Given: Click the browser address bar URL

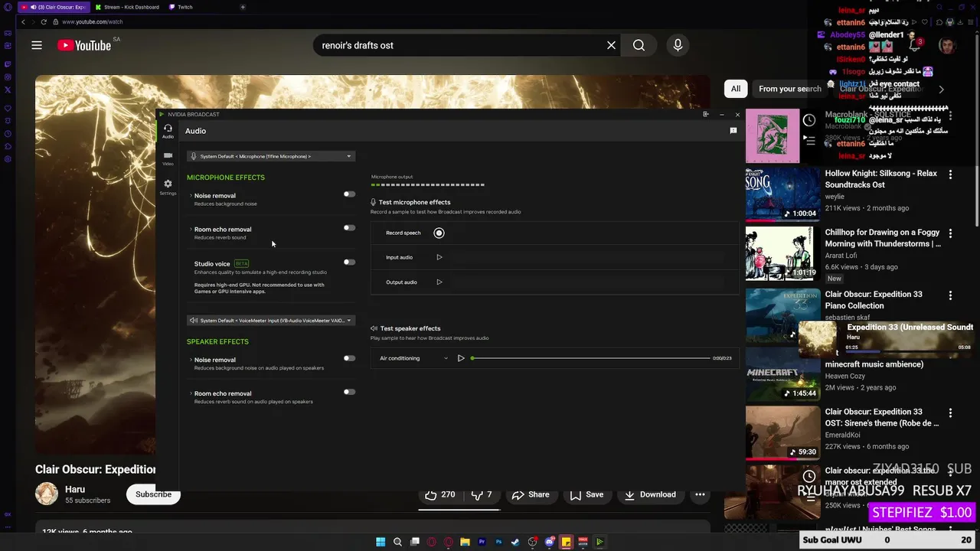Looking at the screenshot, I should tap(92, 21).
